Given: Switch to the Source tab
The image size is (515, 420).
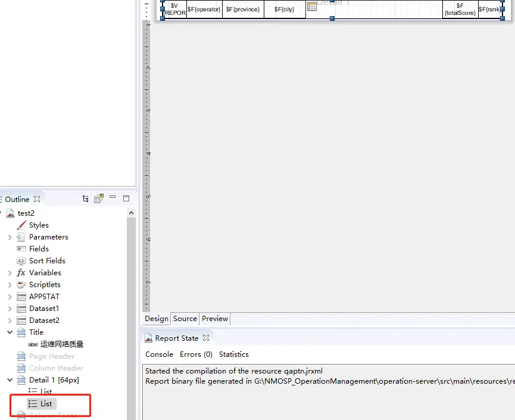Looking at the screenshot, I should coord(185,319).
